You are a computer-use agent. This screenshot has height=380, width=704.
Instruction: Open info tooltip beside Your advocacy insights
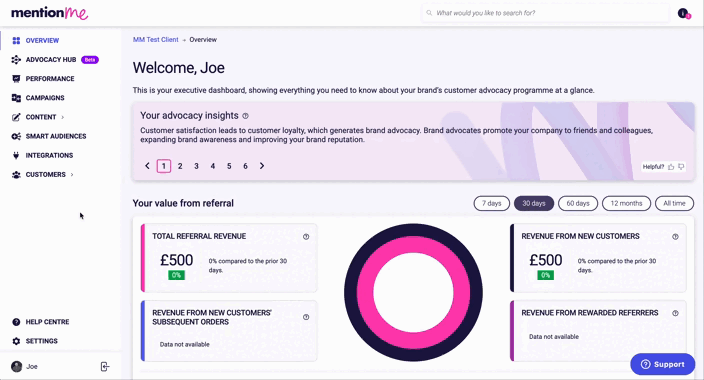tap(246, 116)
